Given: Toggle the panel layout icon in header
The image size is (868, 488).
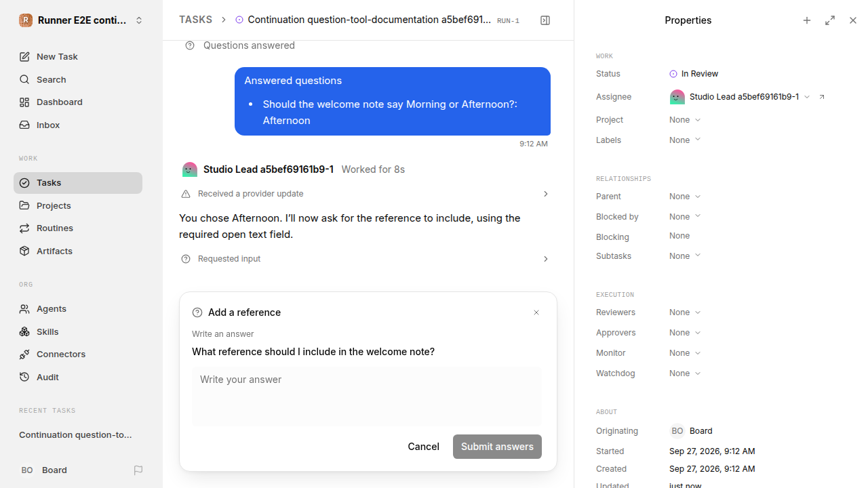Looking at the screenshot, I should (x=545, y=20).
